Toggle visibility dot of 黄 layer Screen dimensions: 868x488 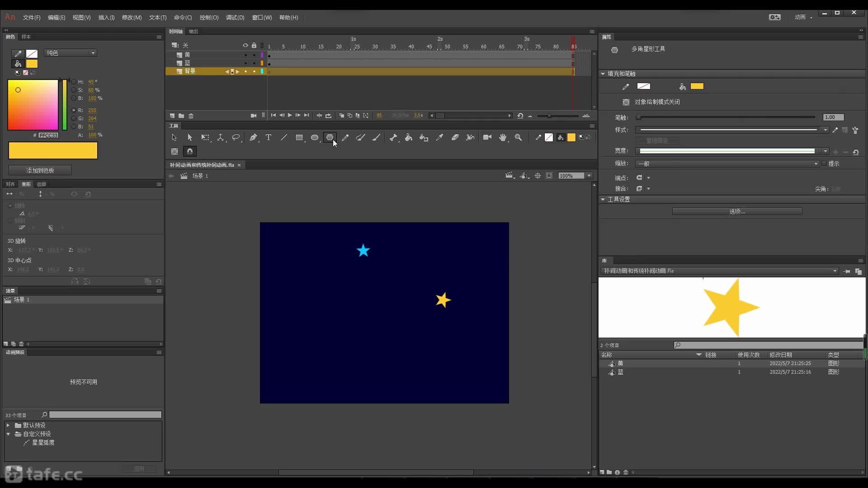coord(245,55)
